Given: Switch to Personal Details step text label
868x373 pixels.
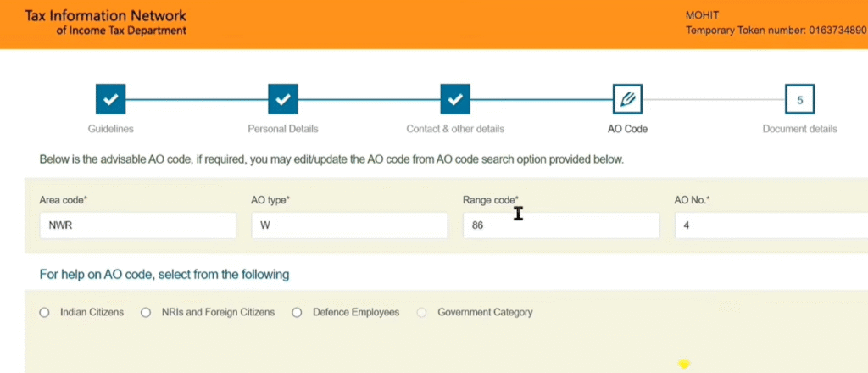Looking at the screenshot, I should pyautogui.click(x=283, y=129).
